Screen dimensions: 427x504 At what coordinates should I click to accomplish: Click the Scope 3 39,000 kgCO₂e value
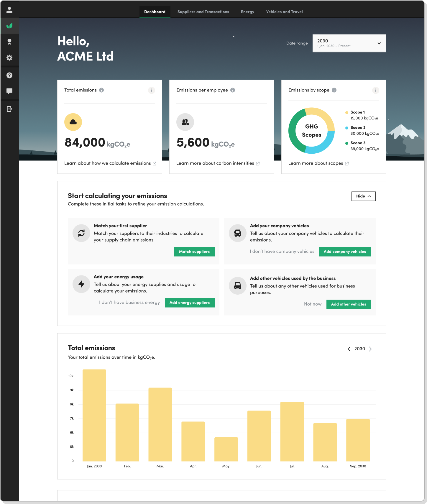365,149
